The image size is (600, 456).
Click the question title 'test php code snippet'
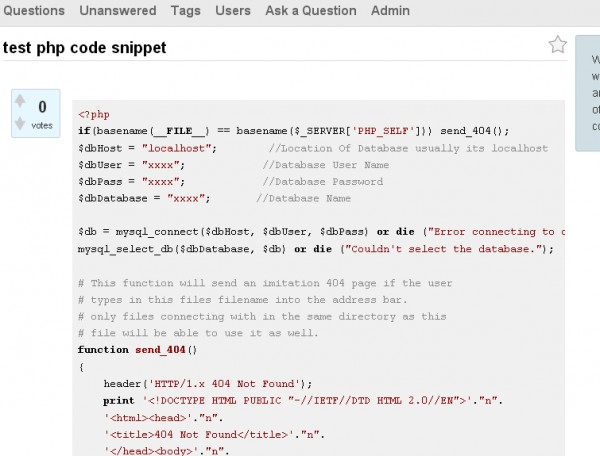click(x=84, y=47)
